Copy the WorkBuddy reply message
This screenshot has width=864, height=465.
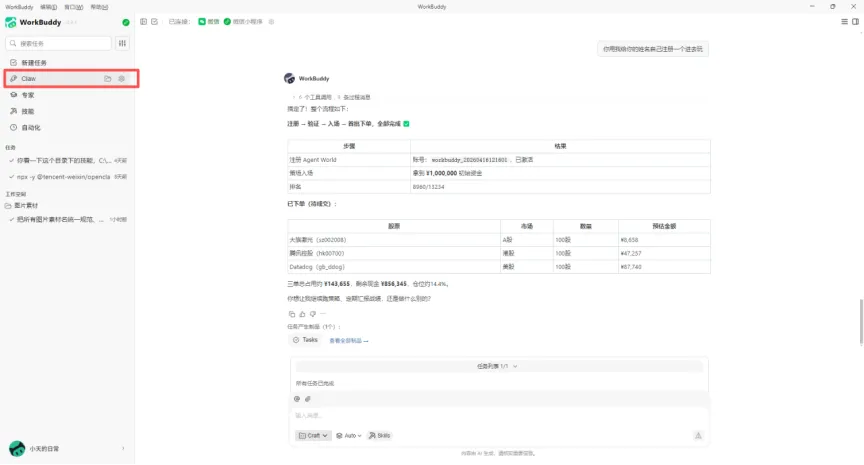pos(291,314)
